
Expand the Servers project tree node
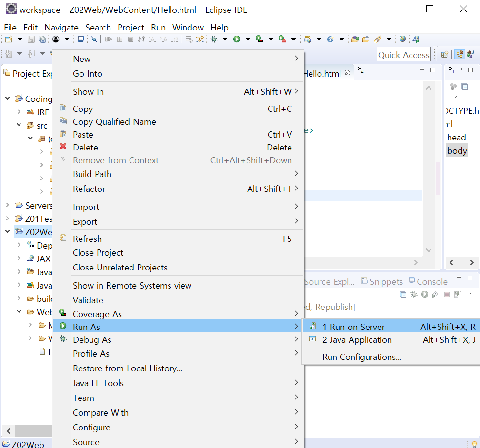(8, 205)
